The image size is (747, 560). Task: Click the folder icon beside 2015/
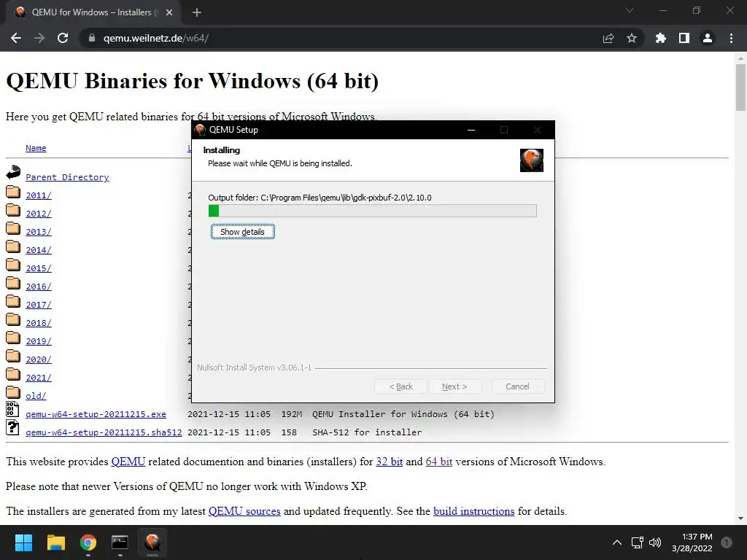point(13,265)
